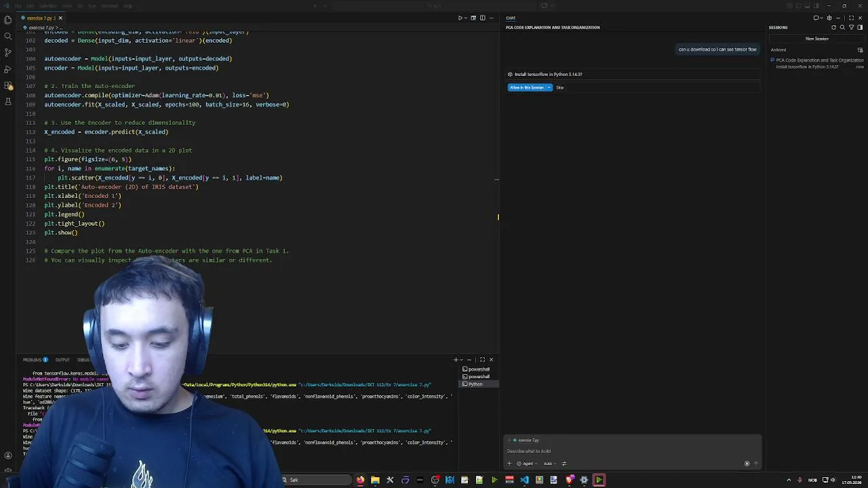Open the Agent mode dropdown
Screen dimensions: 868x488
pos(527,464)
